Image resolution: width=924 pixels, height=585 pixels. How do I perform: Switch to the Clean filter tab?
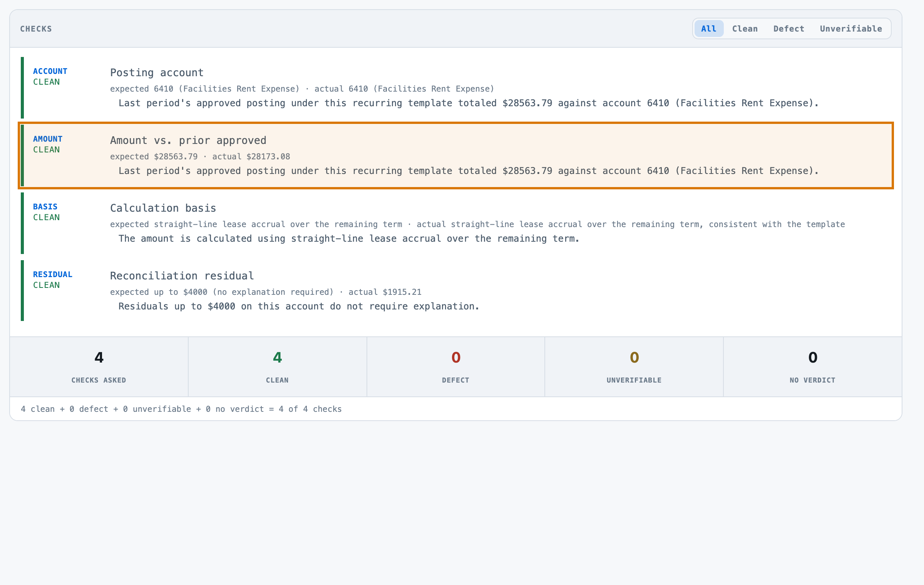[x=745, y=28]
